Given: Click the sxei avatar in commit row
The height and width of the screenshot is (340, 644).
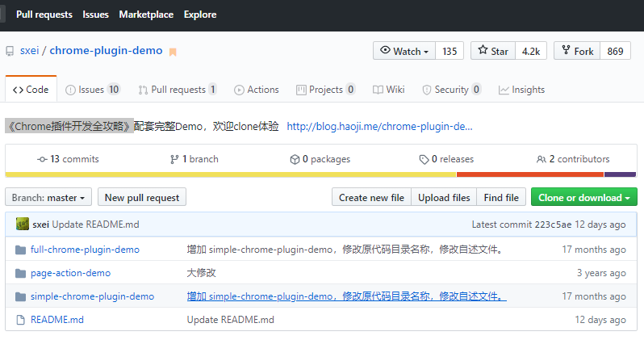Looking at the screenshot, I should click(23, 224).
